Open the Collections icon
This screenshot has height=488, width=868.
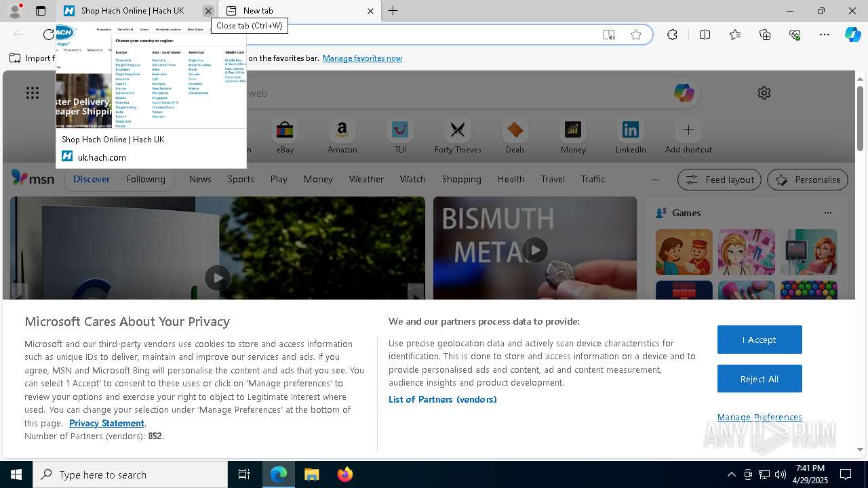coord(765,35)
